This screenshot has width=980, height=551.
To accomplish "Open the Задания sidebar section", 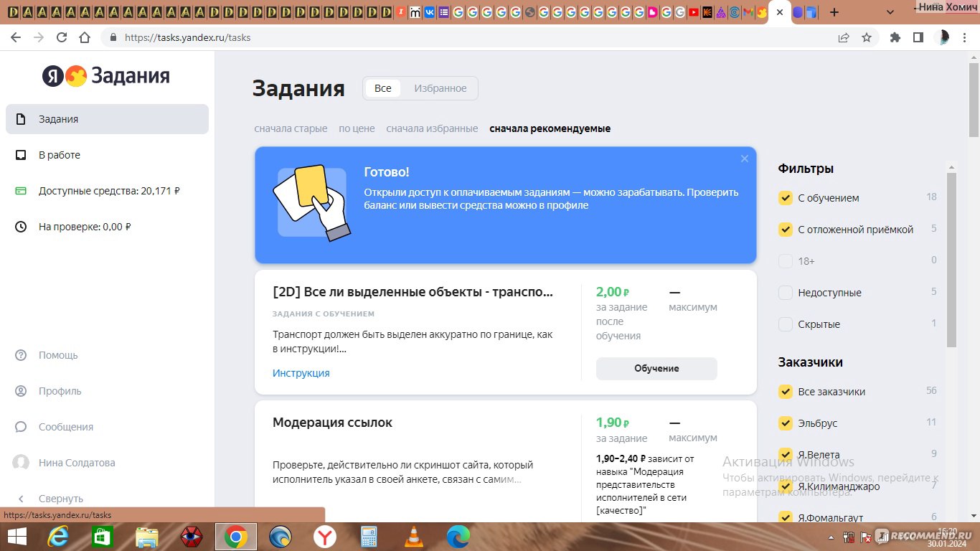I will (x=107, y=119).
